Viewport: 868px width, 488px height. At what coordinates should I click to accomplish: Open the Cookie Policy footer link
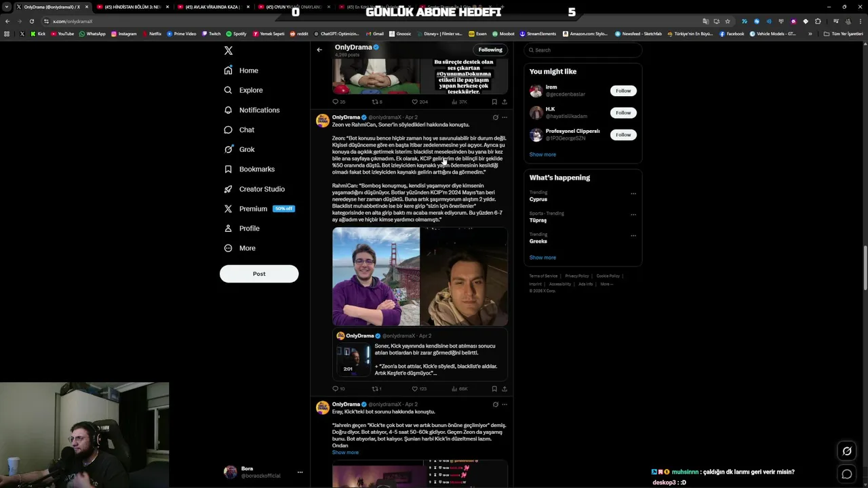(608, 276)
